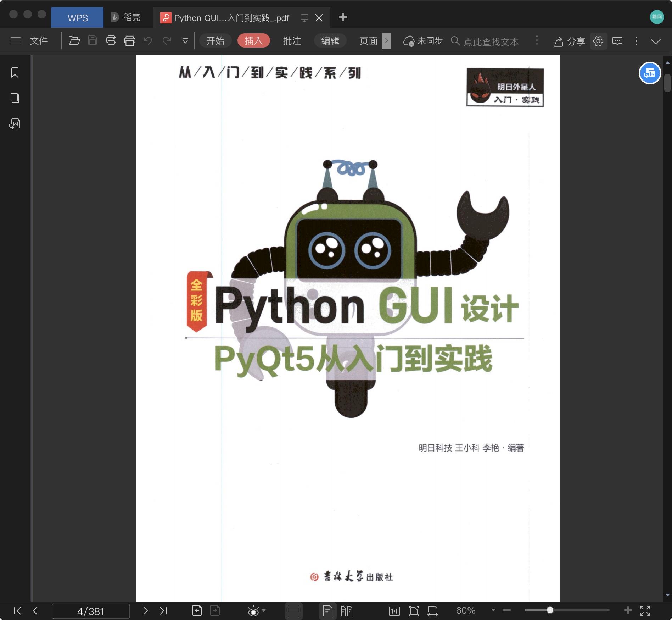
Task: Switch to the 开始 tab
Action: 215,41
